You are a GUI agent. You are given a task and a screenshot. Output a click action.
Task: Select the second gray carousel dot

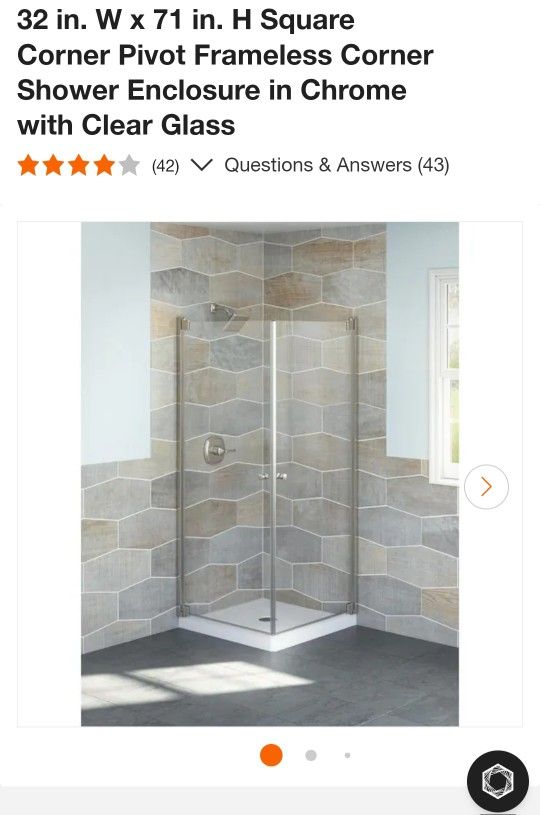[311, 755]
